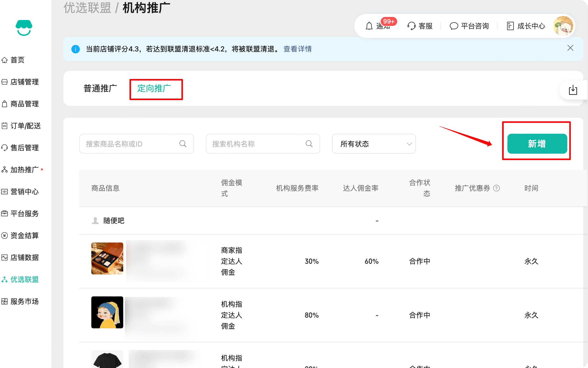Dismiss the store rating notice banner

point(570,48)
